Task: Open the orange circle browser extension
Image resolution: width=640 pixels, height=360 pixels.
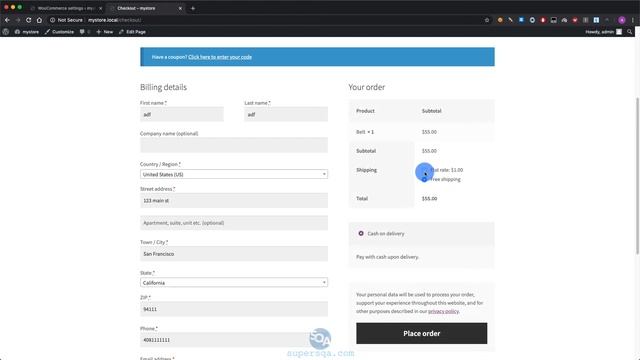Action: tap(500, 20)
